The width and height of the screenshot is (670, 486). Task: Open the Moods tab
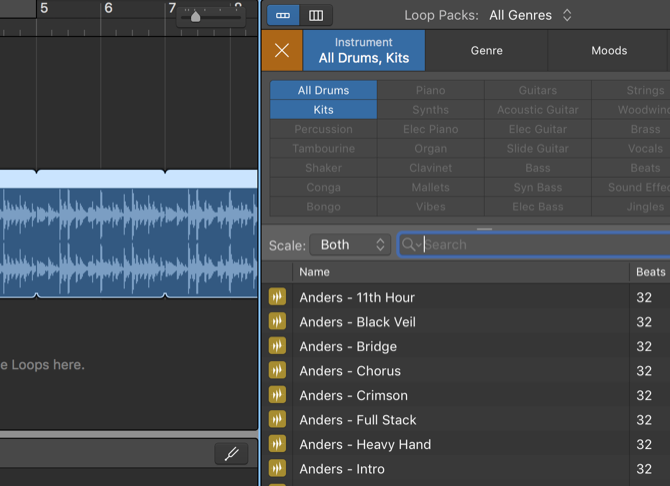click(x=608, y=50)
